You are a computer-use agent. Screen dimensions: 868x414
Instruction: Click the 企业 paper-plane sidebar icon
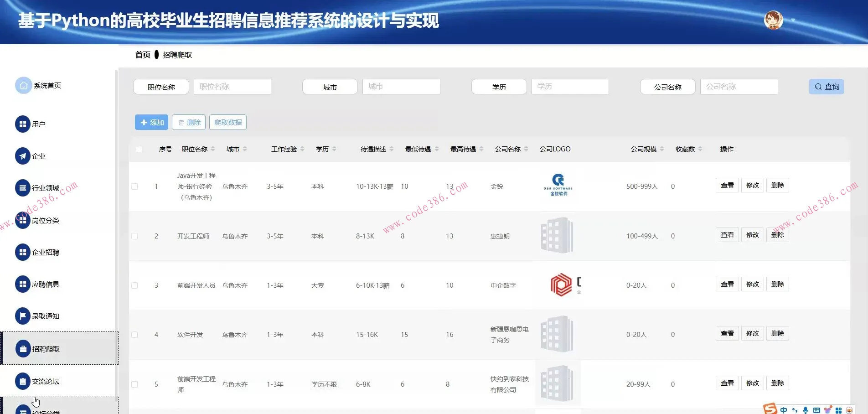point(23,156)
